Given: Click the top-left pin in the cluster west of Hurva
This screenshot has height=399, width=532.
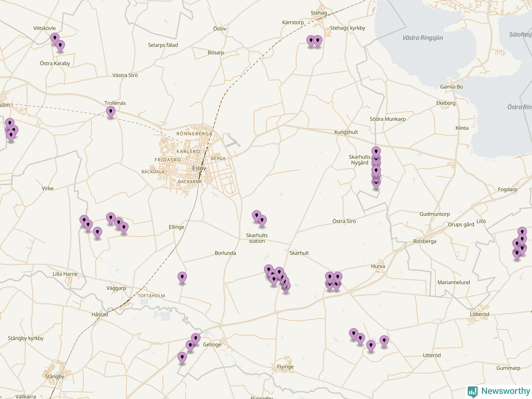Looking at the screenshot, I should pyautogui.click(x=330, y=278).
